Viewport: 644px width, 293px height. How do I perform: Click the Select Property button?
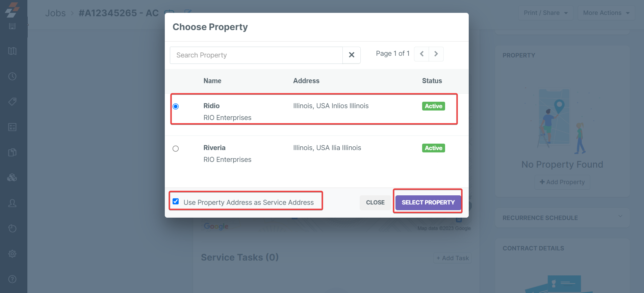428,202
